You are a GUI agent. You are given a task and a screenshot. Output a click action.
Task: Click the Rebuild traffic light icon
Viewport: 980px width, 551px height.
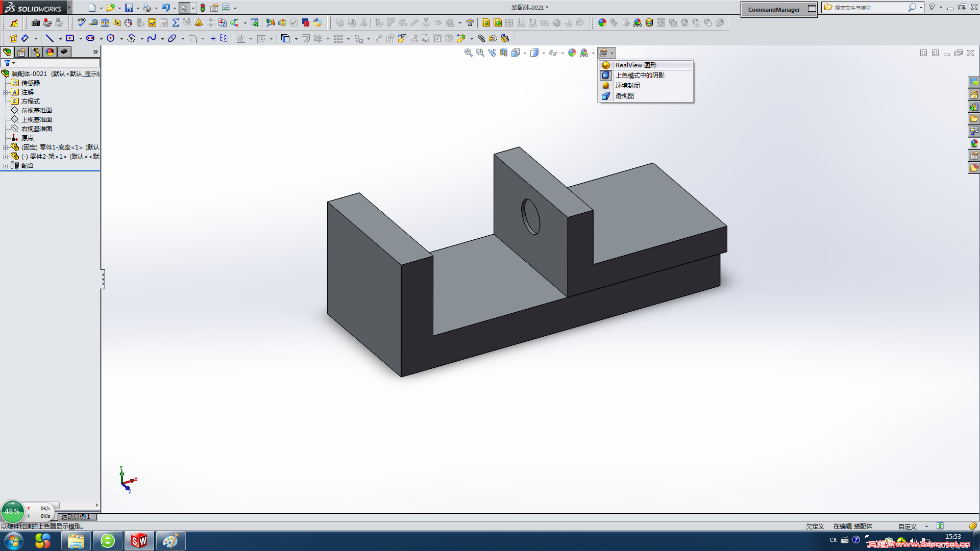203,8
